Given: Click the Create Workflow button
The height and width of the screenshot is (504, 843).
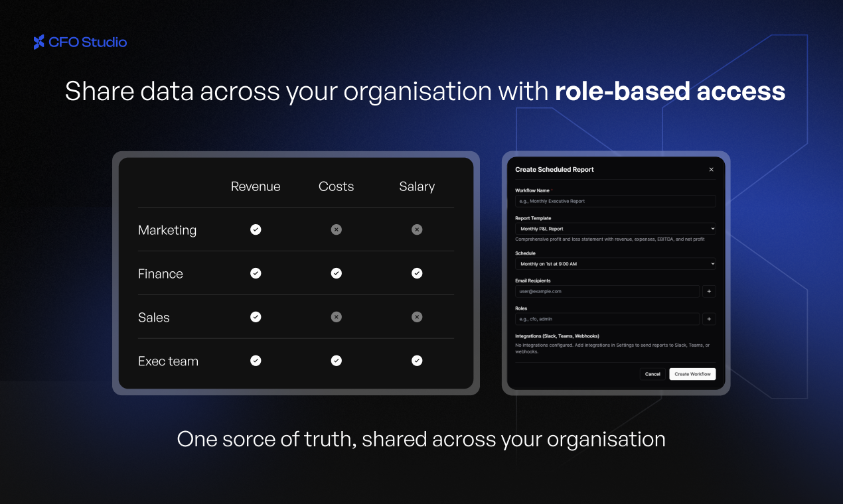Looking at the screenshot, I should pos(692,373).
